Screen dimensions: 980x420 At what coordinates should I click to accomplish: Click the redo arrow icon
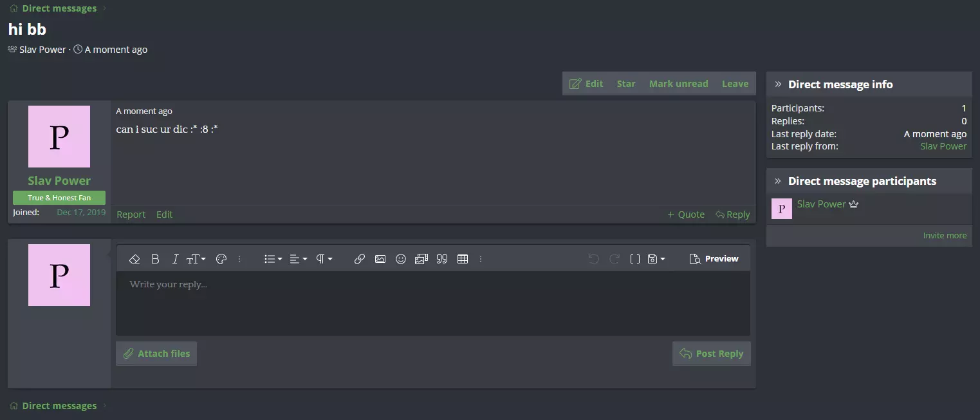(x=615, y=259)
